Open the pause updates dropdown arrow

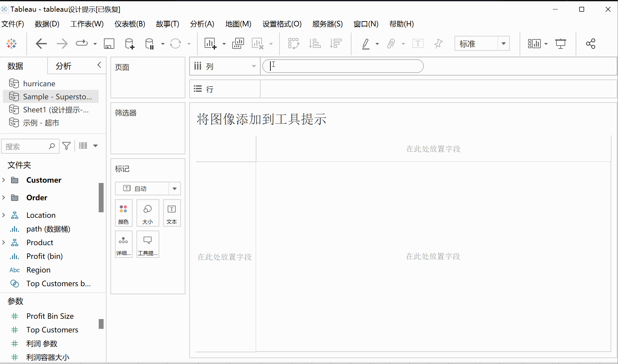pyautogui.click(x=163, y=44)
